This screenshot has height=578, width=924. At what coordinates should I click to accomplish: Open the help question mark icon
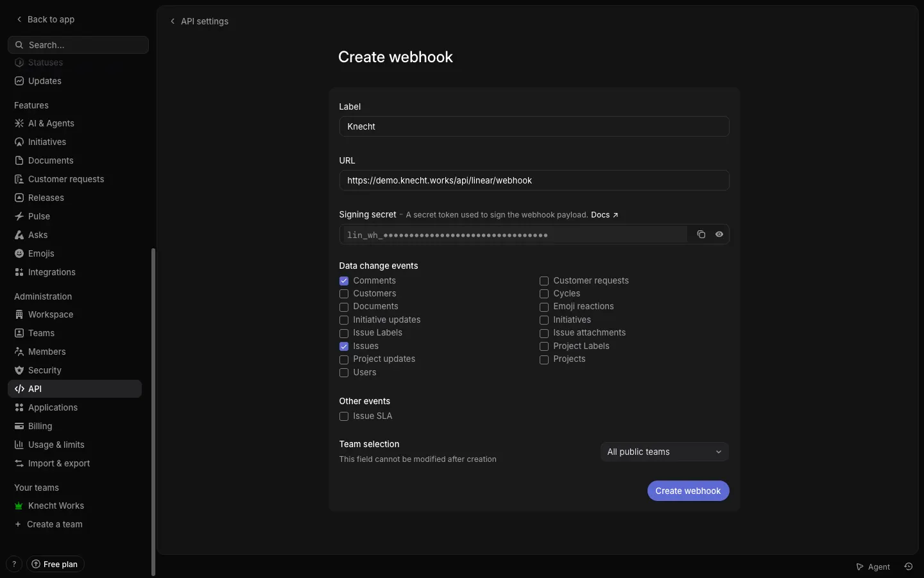[x=14, y=565]
